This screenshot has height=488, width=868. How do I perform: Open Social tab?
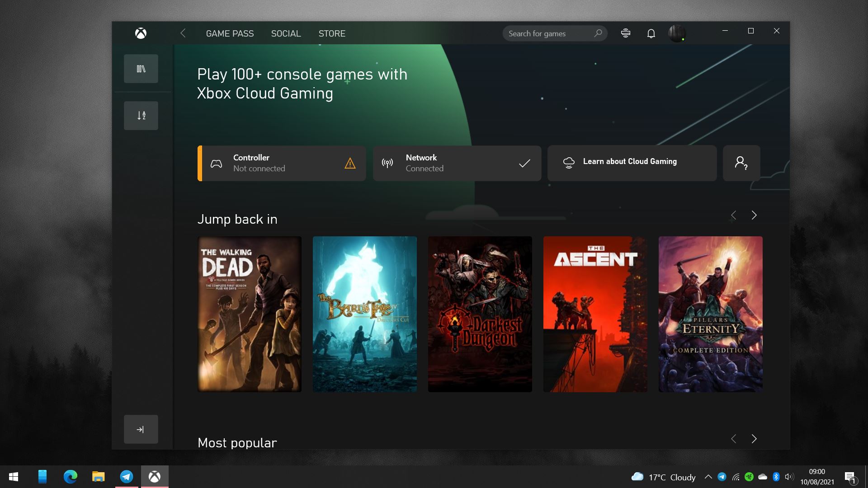coord(286,34)
